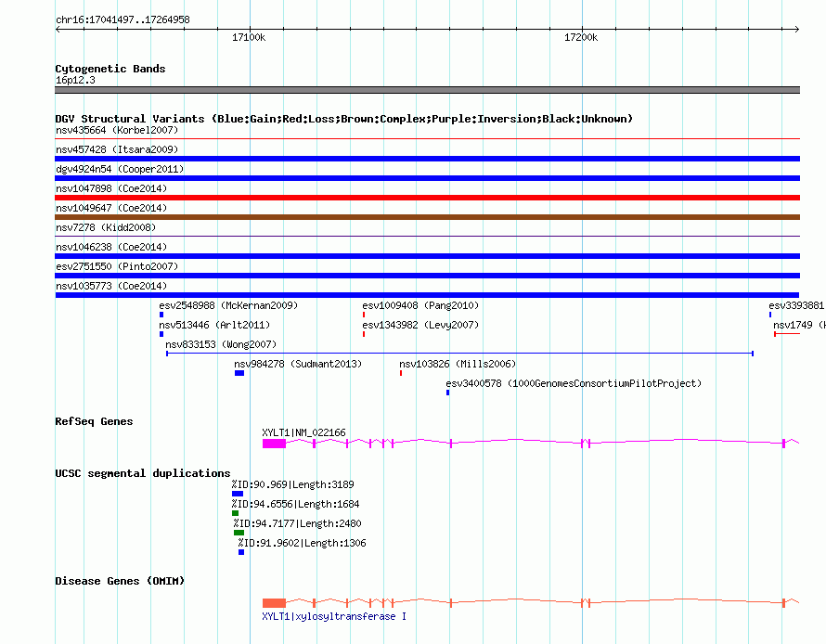This screenshot has height=644, width=826.
Task: Click the 17100k ruler position label
Action: (249, 37)
